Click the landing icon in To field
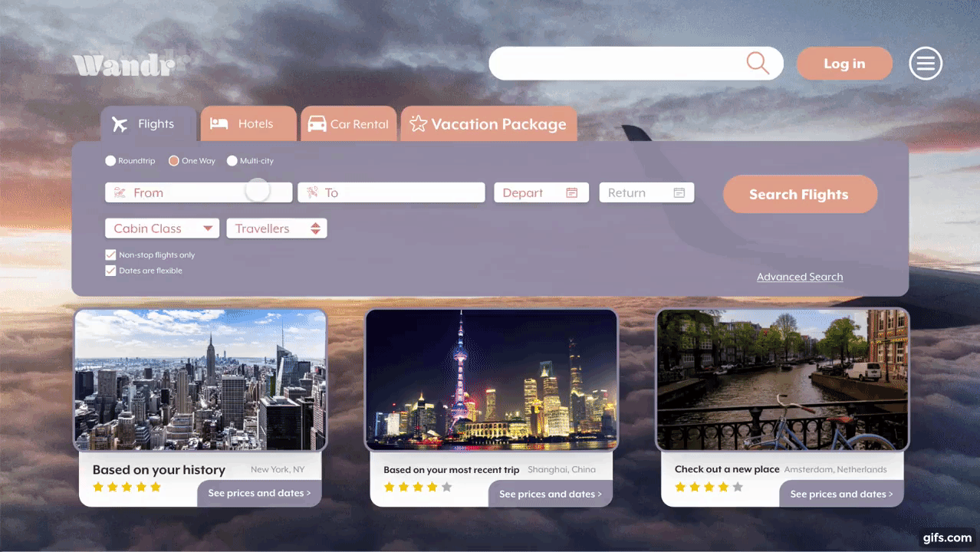Screen dimensions: 980x552 312,192
